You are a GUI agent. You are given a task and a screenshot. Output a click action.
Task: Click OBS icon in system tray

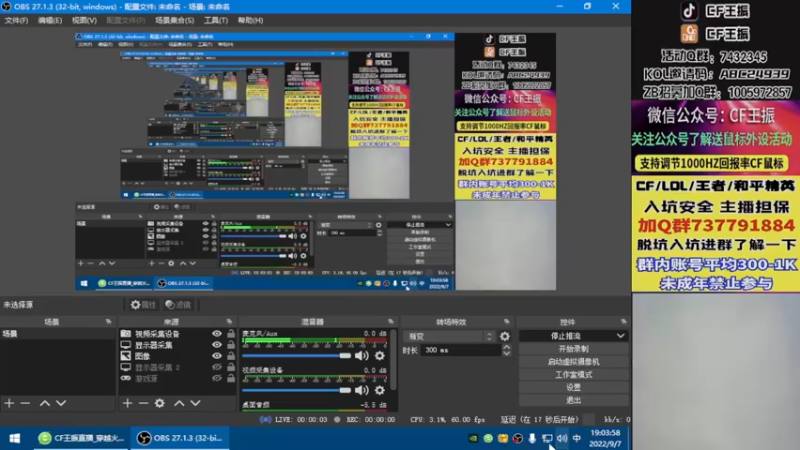pos(517,438)
